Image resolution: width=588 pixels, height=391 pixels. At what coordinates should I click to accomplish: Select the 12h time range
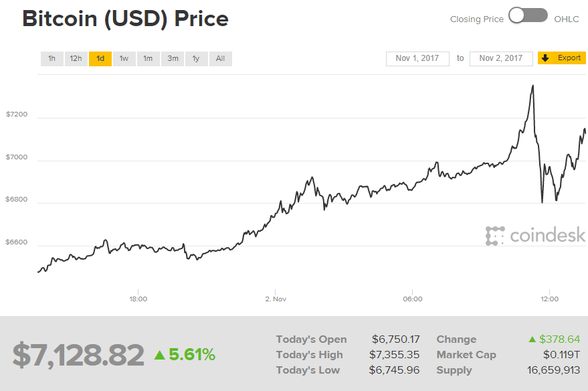[76, 58]
